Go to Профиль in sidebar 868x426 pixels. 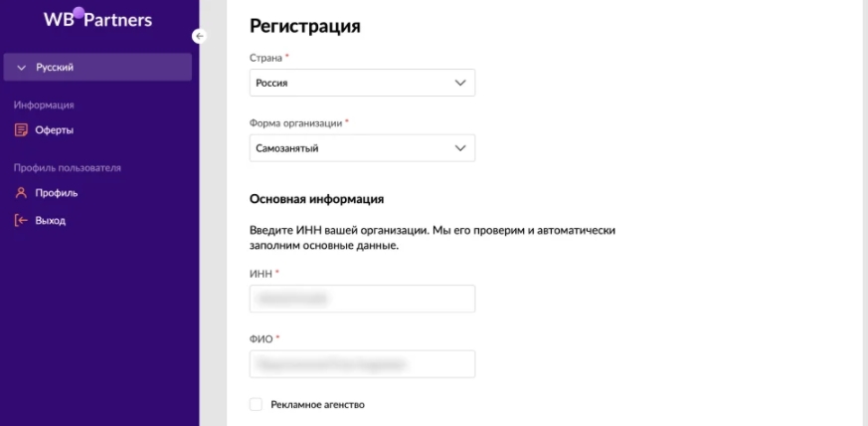pyautogui.click(x=57, y=193)
